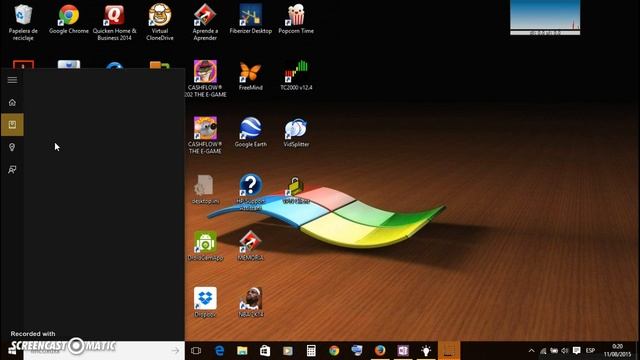
Task: Select the CASHFLOW THE E-GAME mouse icon
Action: pos(205,136)
